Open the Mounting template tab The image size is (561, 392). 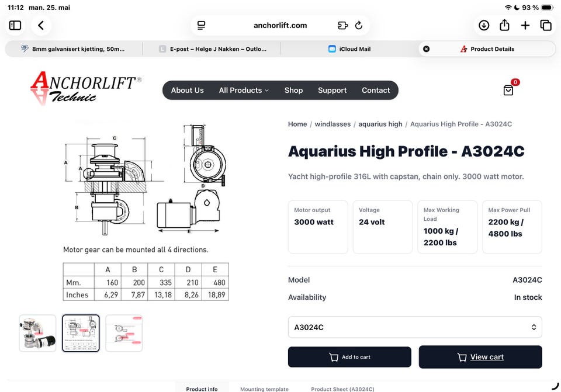tap(264, 388)
